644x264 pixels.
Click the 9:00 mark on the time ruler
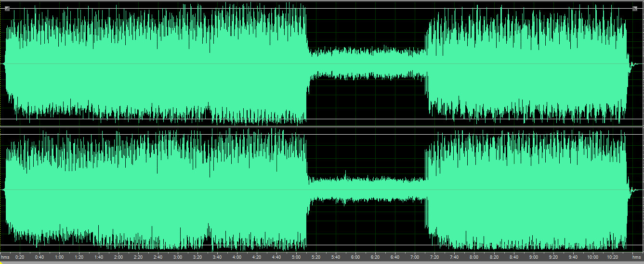pyautogui.click(x=533, y=257)
